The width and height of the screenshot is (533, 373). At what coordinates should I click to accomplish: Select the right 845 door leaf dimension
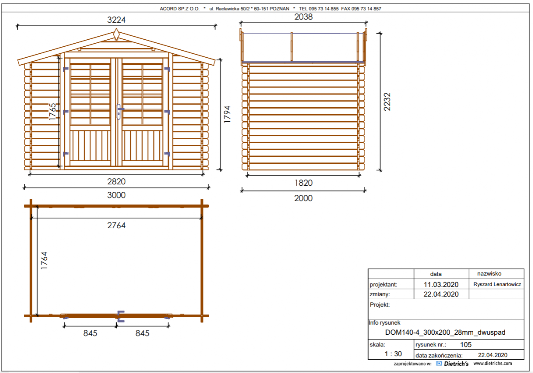[x=142, y=333]
